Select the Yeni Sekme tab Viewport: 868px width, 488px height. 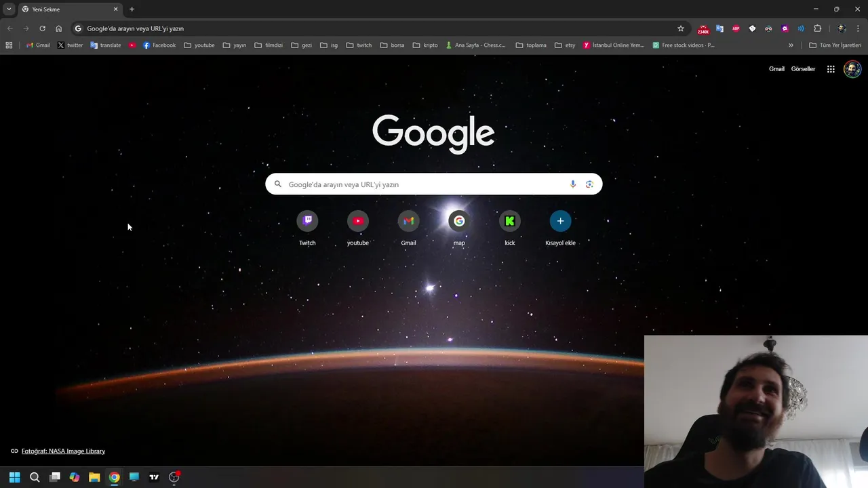pos(70,9)
